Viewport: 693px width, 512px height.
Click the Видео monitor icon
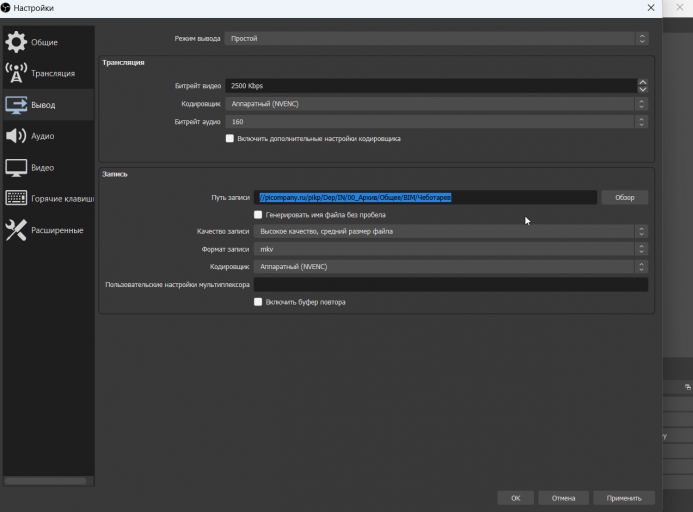pos(16,168)
